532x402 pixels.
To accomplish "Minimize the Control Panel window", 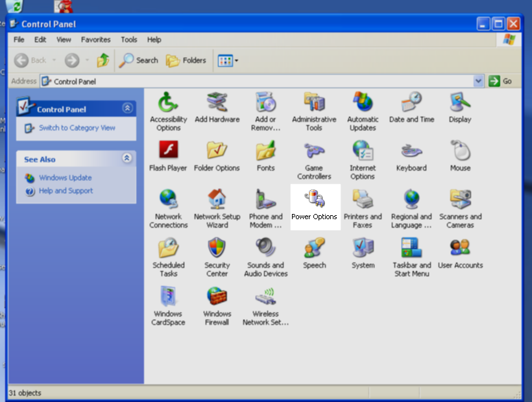I will click(483, 24).
